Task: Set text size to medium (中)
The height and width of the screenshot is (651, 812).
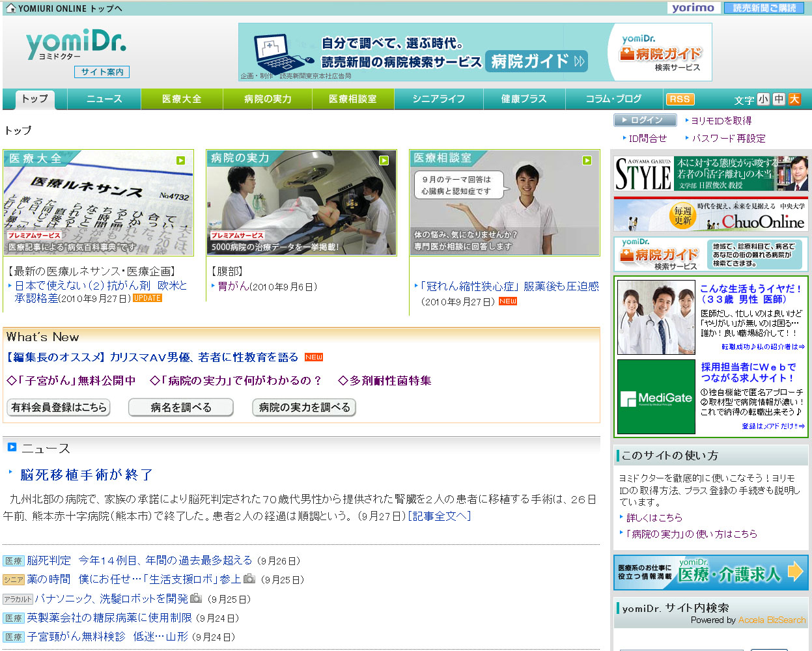Action: click(x=779, y=100)
